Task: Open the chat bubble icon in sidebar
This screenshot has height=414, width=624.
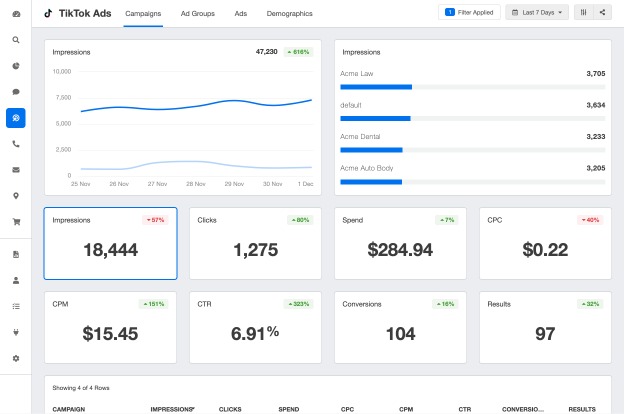Action: (16, 92)
